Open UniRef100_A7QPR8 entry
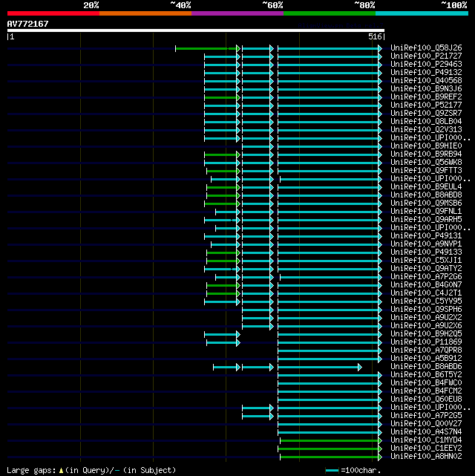 (x=426, y=351)
